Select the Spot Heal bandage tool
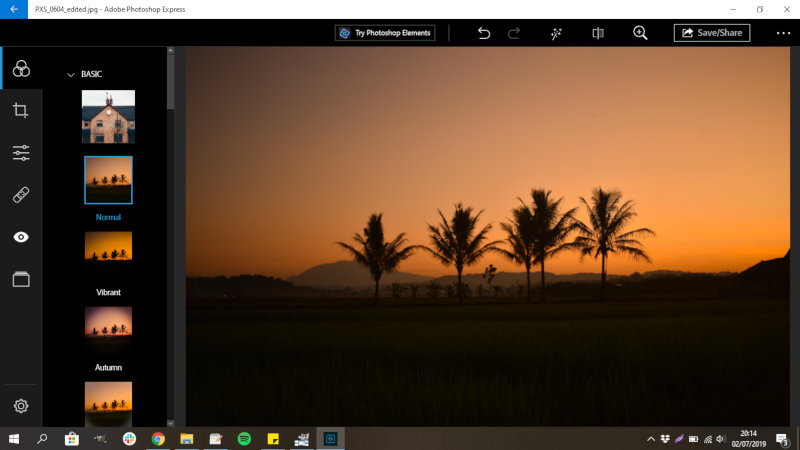Image resolution: width=800 pixels, height=450 pixels. (x=21, y=195)
